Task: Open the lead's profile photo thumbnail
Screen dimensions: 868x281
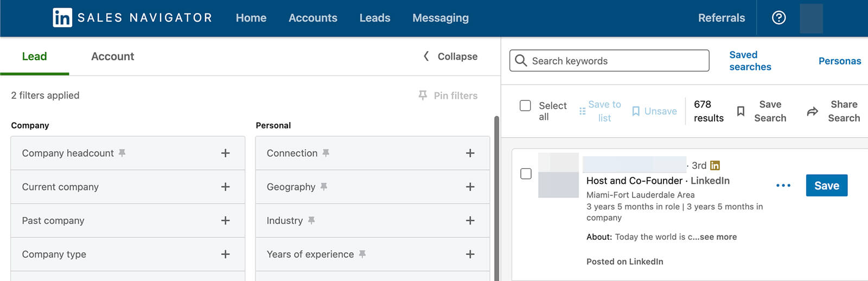Action: [x=558, y=175]
